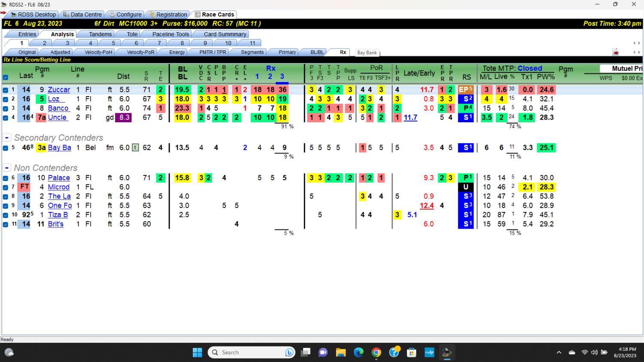Click the RDSS app icon on taskbar

[447, 353]
